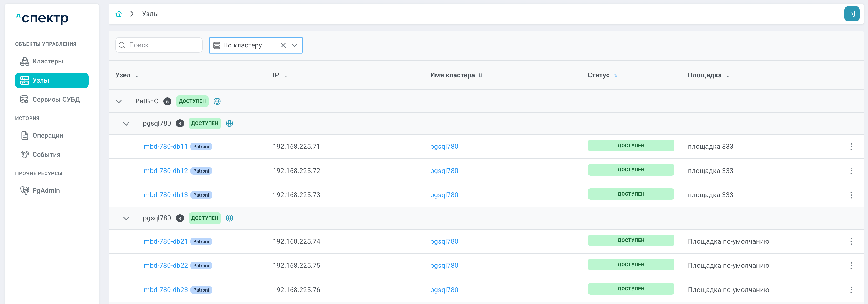Click IP 192.168.225.72 cell

coord(296,171)
